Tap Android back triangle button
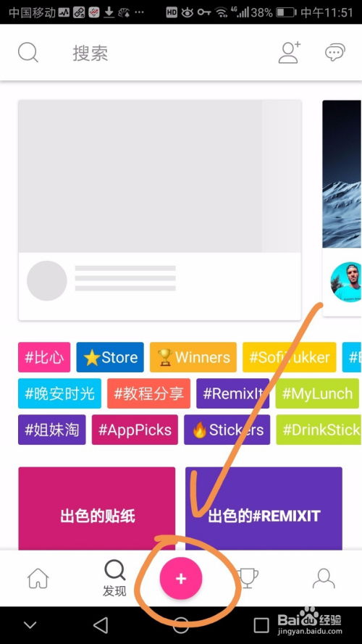The height and width of the screenshot is (644, 362). tap(101, 625)
